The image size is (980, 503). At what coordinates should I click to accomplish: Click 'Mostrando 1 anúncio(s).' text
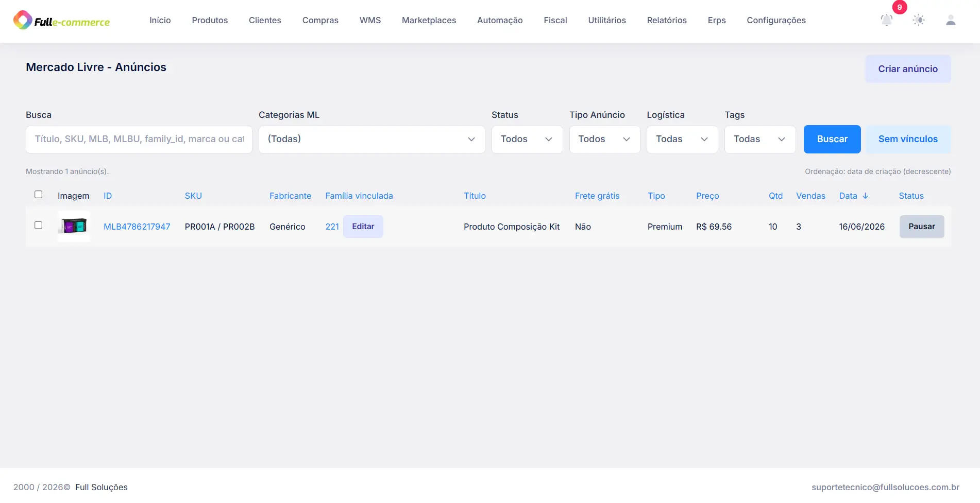[67, 171]
